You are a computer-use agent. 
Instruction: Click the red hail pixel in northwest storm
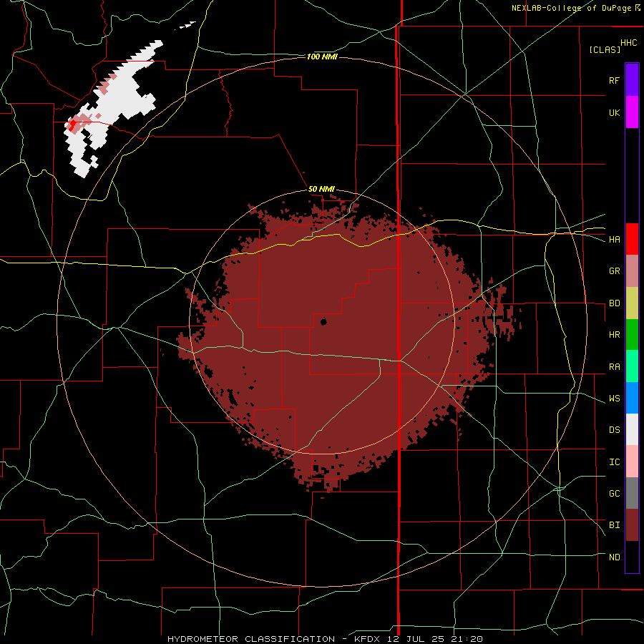coord(73,125)
